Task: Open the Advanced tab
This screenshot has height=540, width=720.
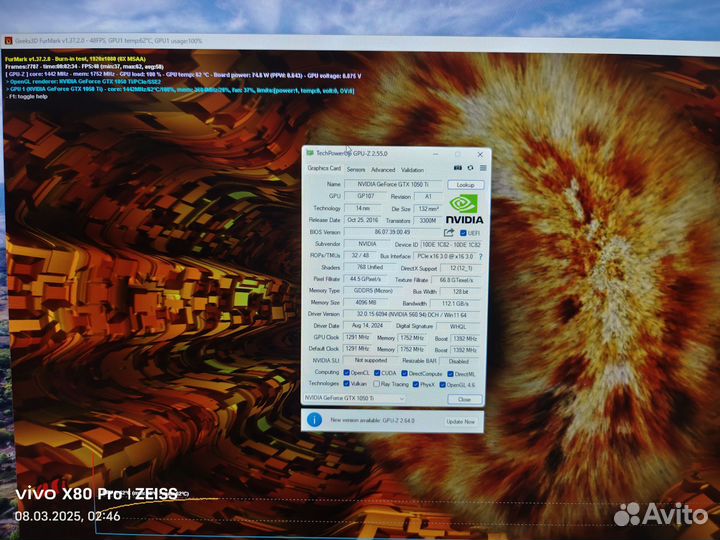Action: pyautogui.click(x=383, y=170)
